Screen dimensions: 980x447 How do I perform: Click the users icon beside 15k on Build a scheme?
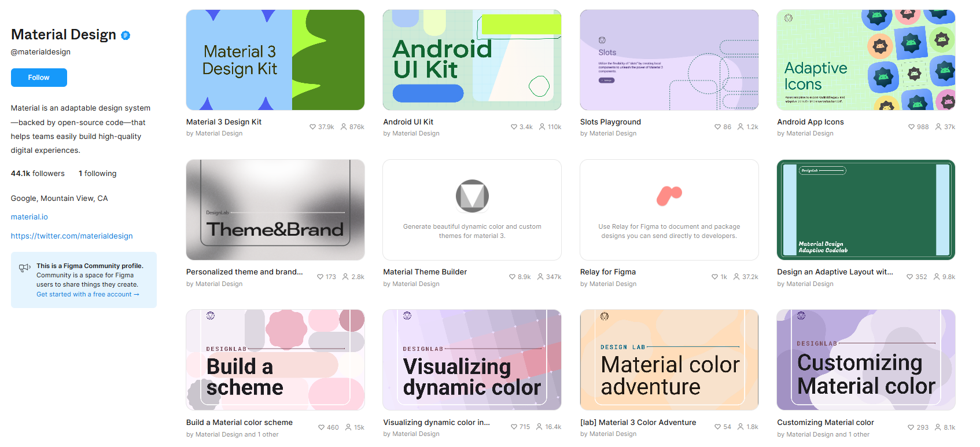pos(348,427)
